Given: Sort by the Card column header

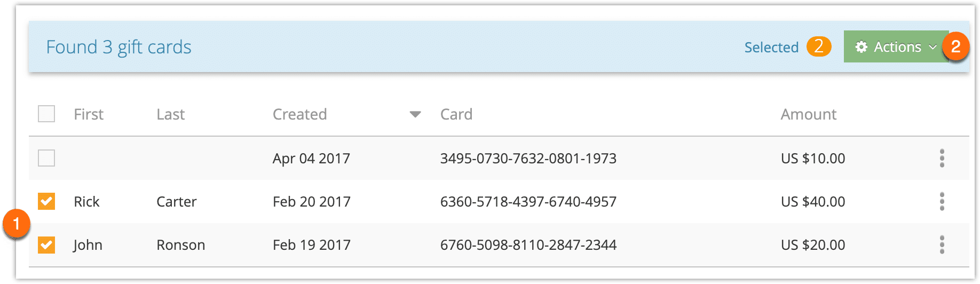Looking at the screenshot, I should pyautogui.click(x=456, y=114).
